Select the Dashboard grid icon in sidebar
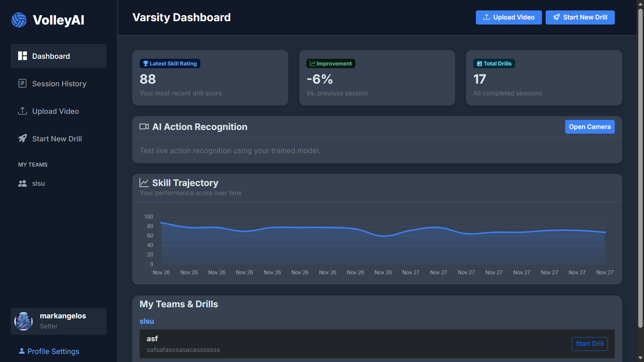This screenshot has height=362, width=644. click(x=22, y=56)
